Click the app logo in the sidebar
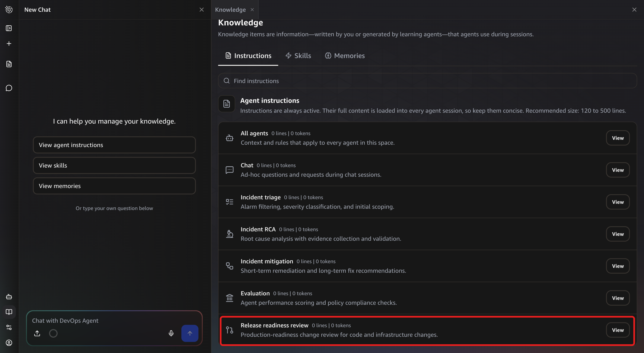The image size is (644, 353). (9, 10)
